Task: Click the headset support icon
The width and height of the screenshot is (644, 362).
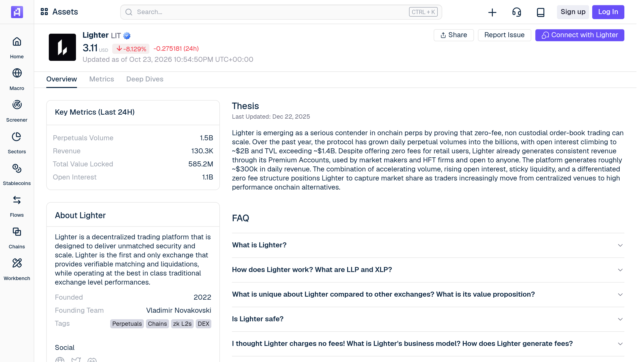Action: (516, 12)
